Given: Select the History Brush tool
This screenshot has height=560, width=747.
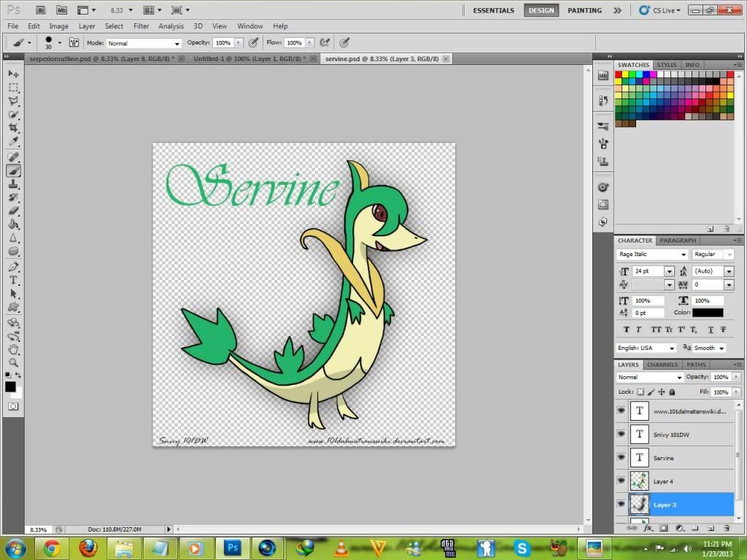Looking at the screenshot, I should pos(13,197).
